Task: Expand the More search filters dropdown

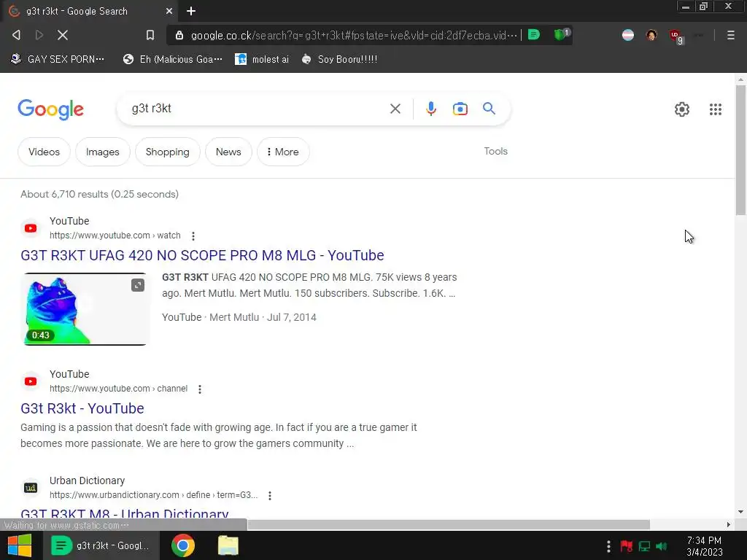Action: point(283,152)
